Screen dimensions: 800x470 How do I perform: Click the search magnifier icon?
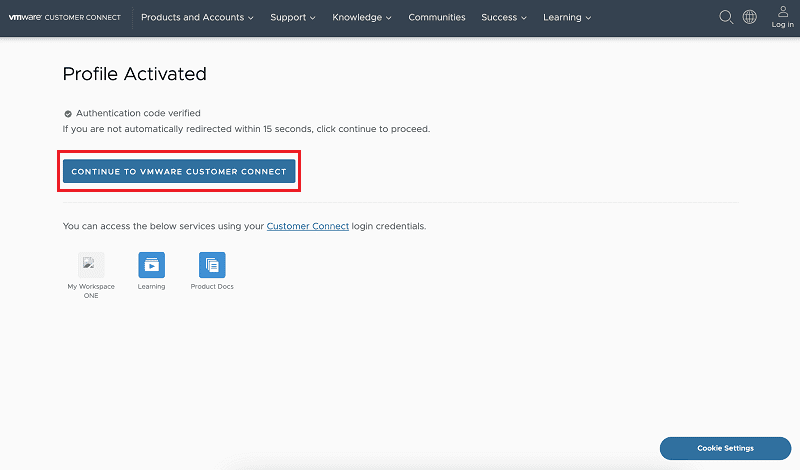[x=726, y=17]
